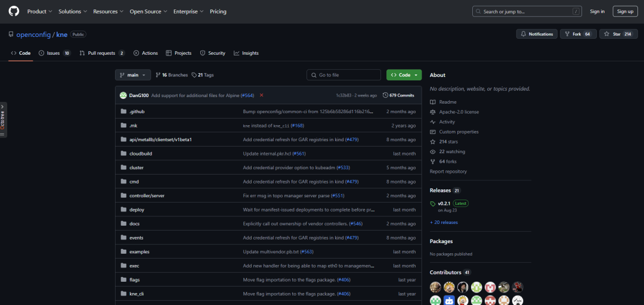This screenshot has width=644, height=305.
Task: Click the folder icon beside flags
Action: tap(123, 279)
